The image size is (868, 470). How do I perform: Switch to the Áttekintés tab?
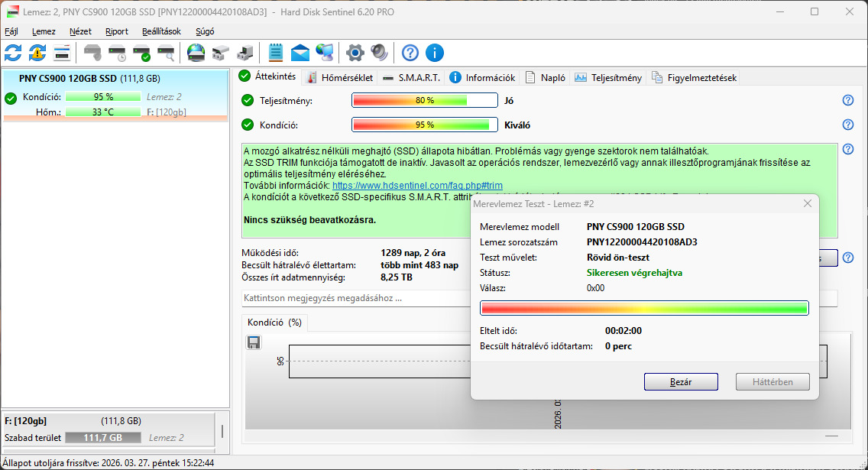pos(268,76)
